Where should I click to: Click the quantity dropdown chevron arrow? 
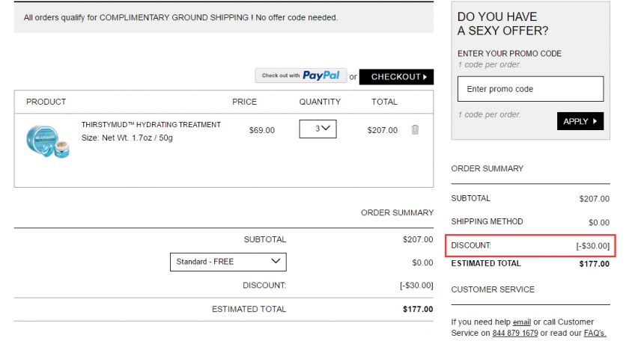[326, 128]
